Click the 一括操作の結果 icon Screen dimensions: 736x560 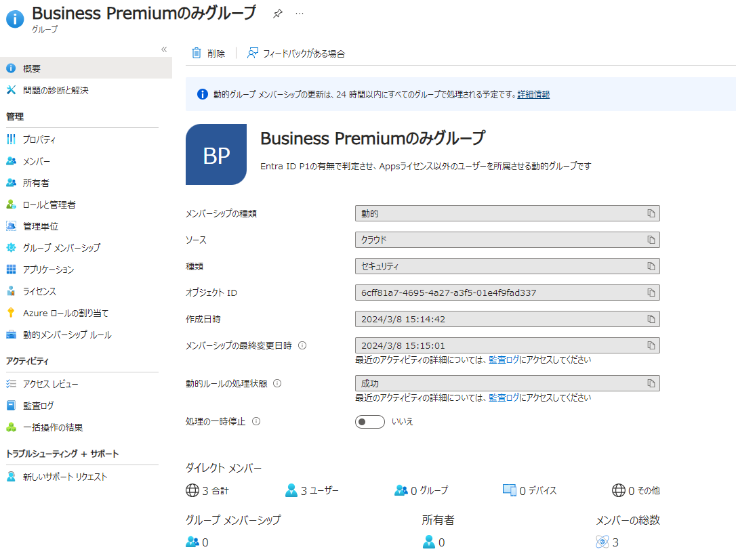coord(12,427)
